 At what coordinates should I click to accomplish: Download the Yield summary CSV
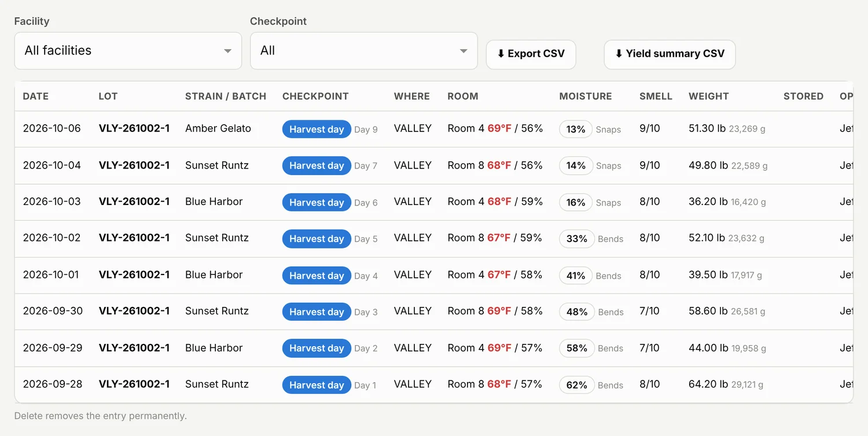point(670,54)
